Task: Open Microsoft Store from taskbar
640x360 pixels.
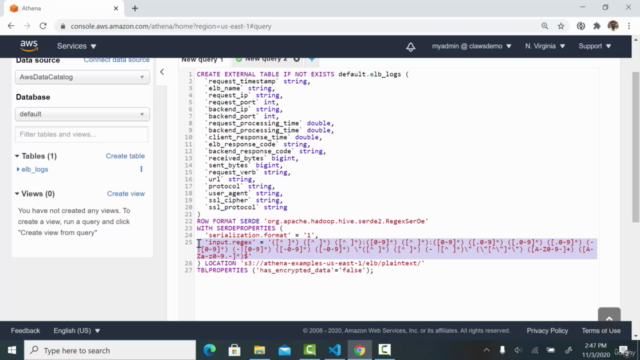Action: [x=234, y=350]
